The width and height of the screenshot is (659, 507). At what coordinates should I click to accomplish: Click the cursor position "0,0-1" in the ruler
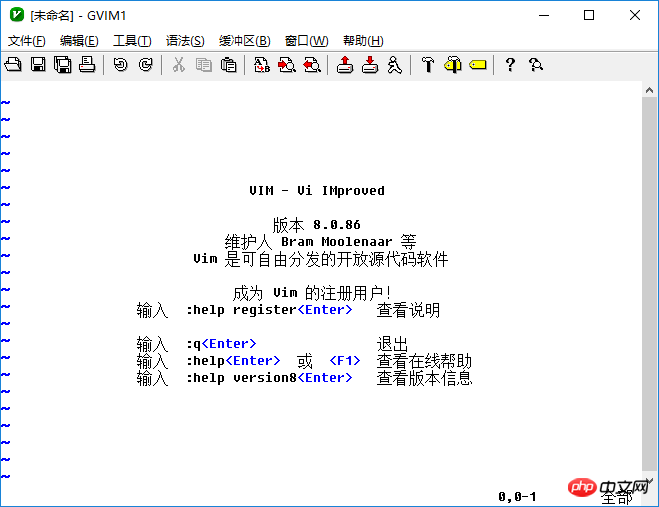tap(517, 497)
